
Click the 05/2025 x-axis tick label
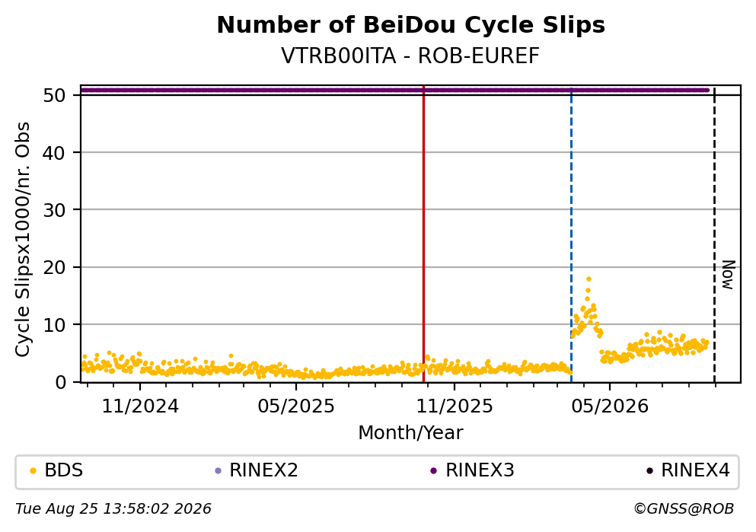(295, 406)
